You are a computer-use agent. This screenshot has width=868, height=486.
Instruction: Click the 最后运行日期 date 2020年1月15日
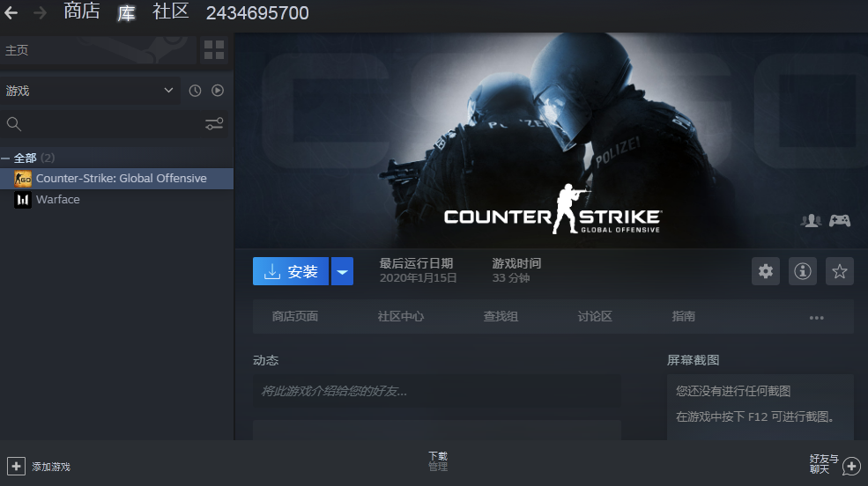(418, 278)
